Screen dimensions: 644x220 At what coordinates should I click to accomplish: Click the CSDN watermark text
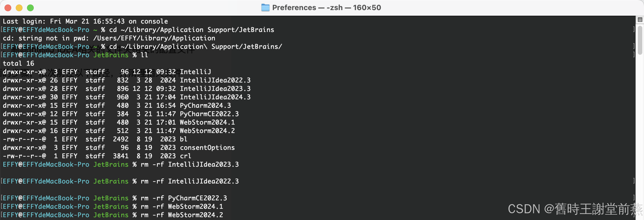575,209
